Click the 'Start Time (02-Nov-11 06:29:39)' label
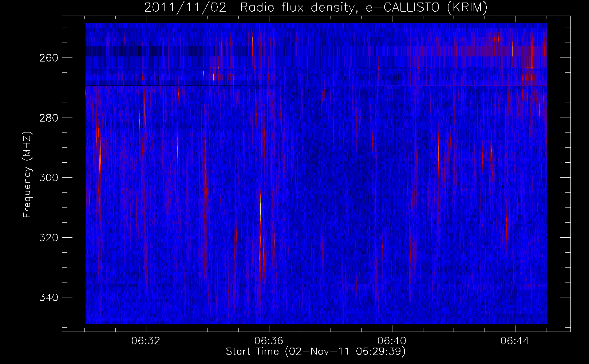The image size is (589, 364). pyautogui.click(x=316, y=352)
